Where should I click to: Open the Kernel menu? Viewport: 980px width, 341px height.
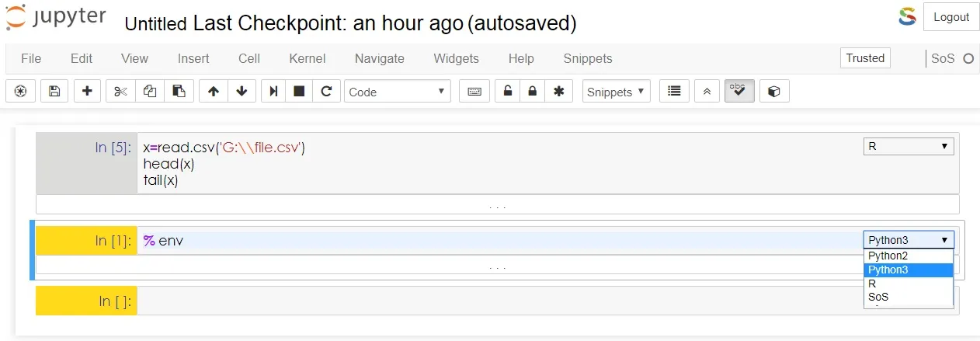click(308, 58)
